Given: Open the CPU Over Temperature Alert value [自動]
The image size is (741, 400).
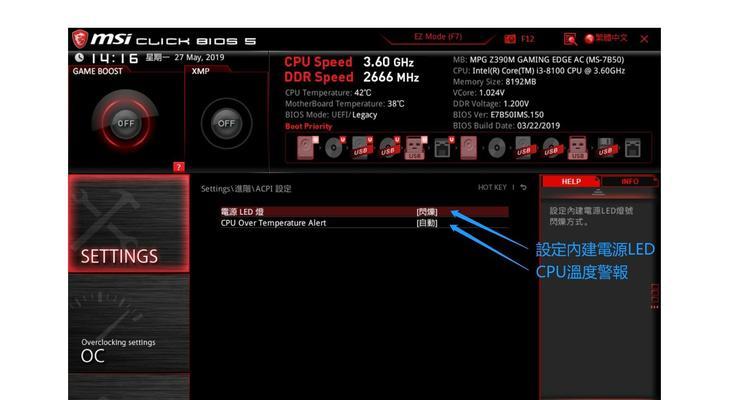Looking at the screenshot, I should pos(427,223).
